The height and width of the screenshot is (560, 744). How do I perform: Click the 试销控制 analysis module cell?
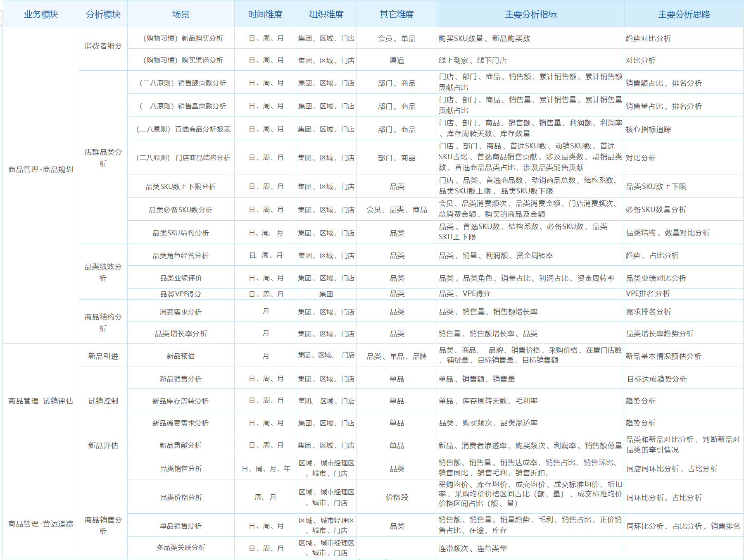point(103,401)
